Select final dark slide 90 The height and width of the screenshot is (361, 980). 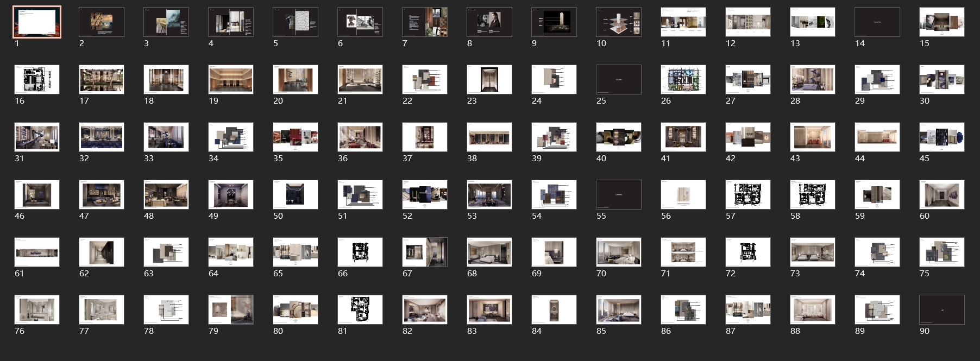click(941, 310)
